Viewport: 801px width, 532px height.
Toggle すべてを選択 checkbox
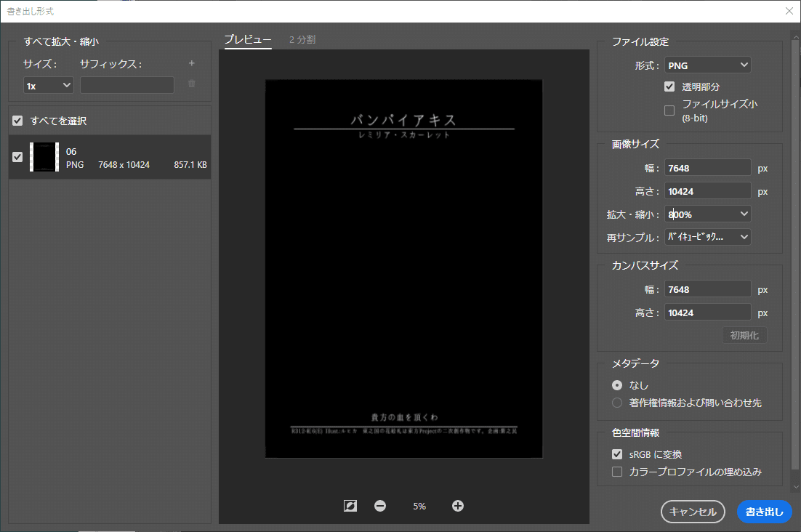[17, 121]
